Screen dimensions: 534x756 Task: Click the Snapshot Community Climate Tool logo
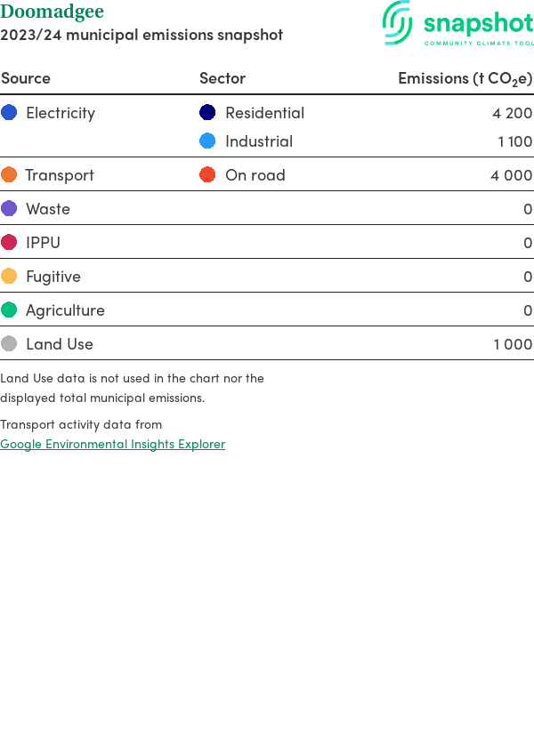pos(458,24)
